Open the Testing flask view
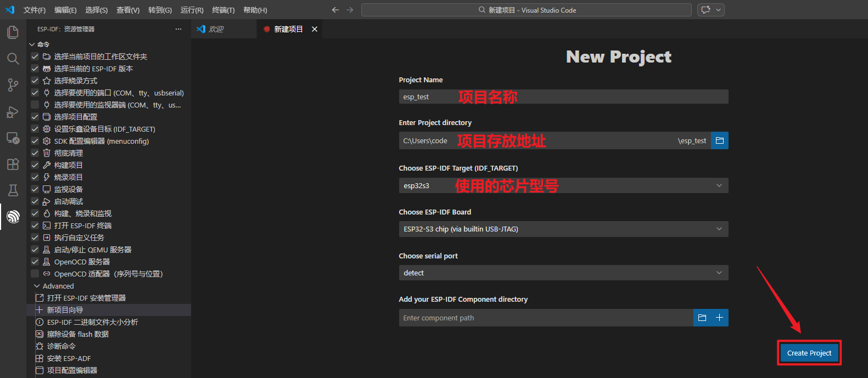Viewport: 868px width, 378px height. (x=13, y=190)
